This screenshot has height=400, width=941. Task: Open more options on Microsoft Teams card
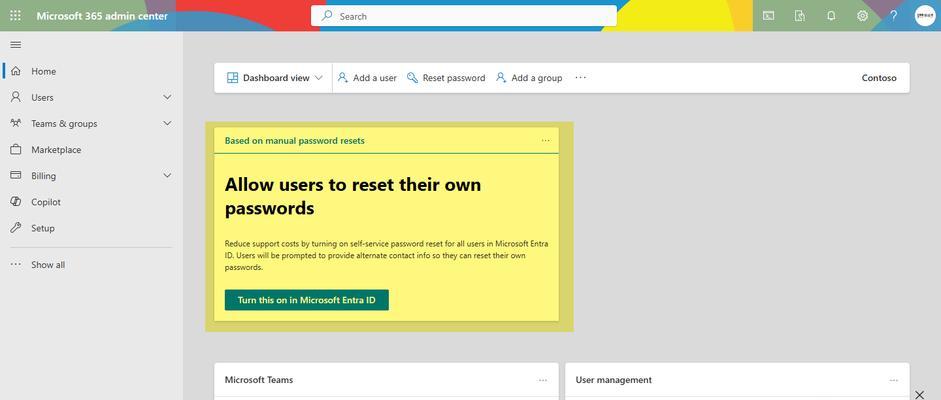pyautogui.click(x=543, y=380)
